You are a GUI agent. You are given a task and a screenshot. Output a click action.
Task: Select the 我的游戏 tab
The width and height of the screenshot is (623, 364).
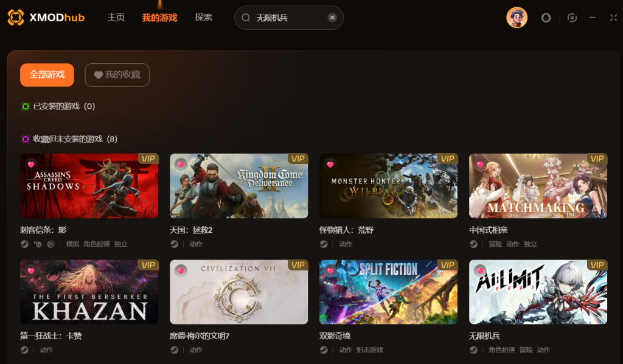160,18
